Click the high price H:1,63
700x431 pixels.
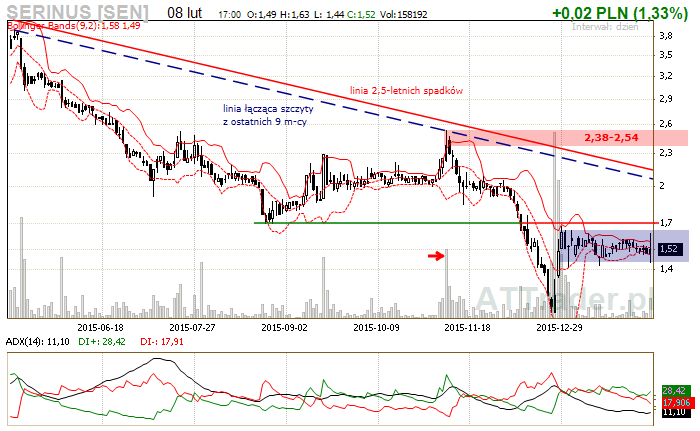click(295, 15)
